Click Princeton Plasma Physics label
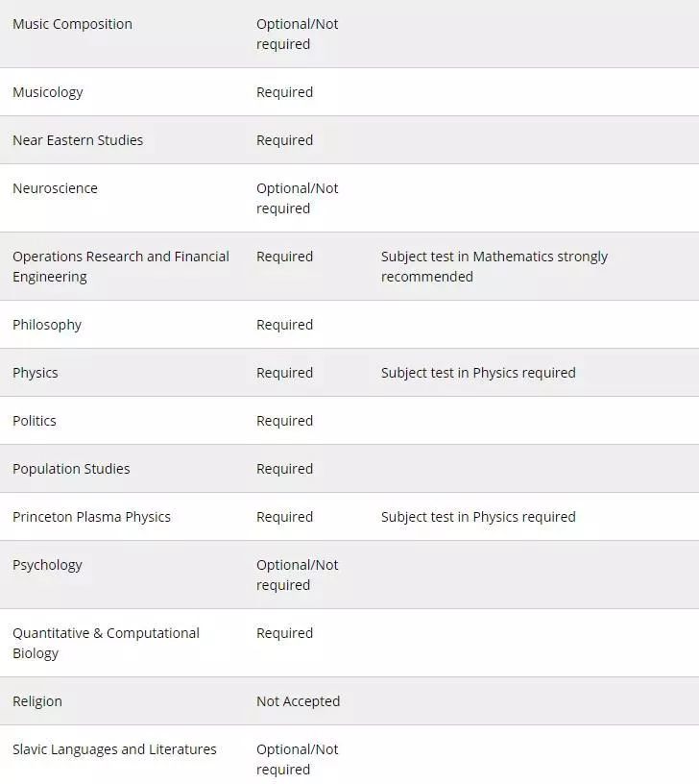Screen dimensions: 699x784 tap(91, 517)
